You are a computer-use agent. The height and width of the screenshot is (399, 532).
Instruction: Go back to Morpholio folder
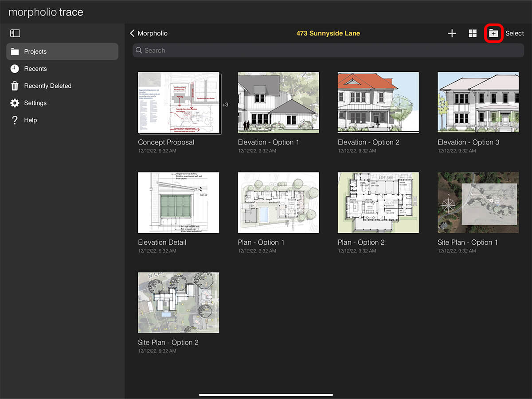[149, 33]
